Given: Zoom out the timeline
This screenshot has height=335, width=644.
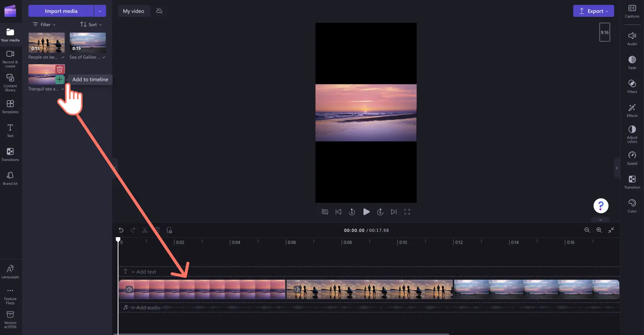Looking at the screenshot, I should [587, 230].
